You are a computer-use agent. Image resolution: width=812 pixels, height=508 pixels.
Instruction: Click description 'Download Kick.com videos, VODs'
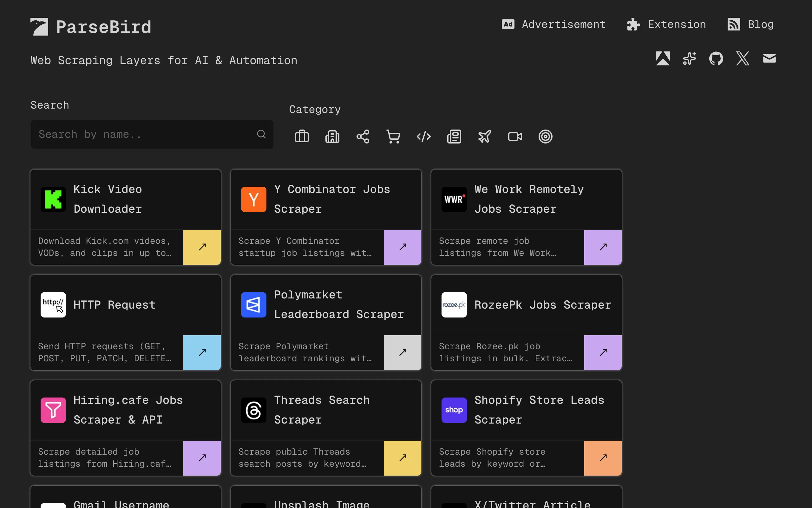pyautogui.click(x=105, y=247)
